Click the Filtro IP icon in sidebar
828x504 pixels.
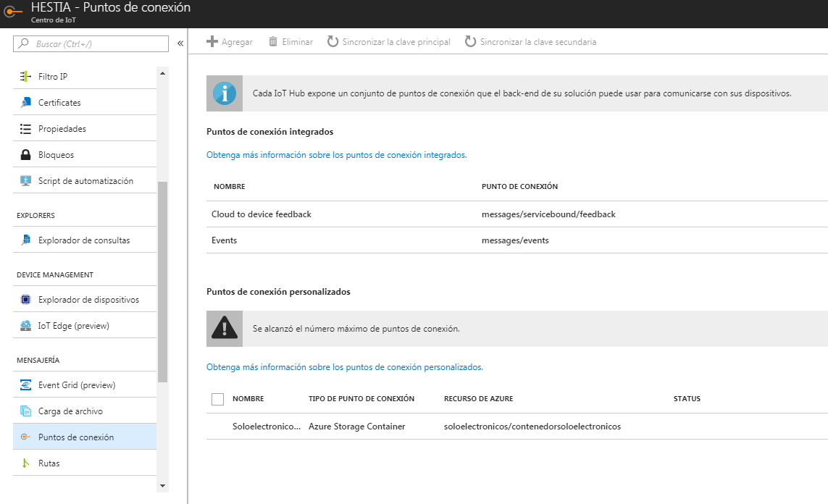point(25,77)
